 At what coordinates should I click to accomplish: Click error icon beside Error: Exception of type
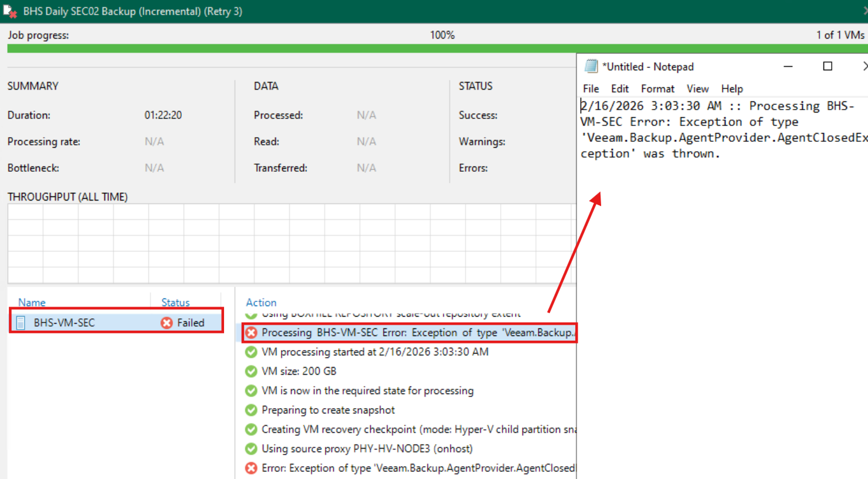(251, 468)
